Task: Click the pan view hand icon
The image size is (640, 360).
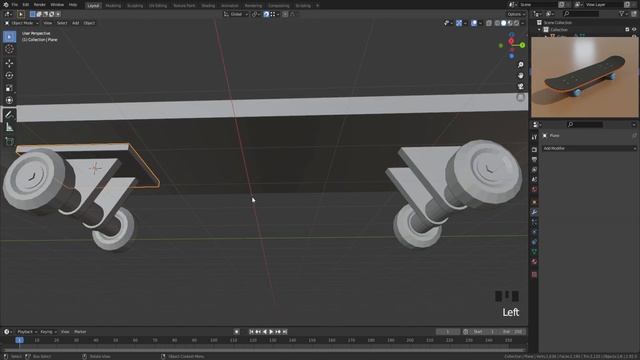Action: (520, 76)
